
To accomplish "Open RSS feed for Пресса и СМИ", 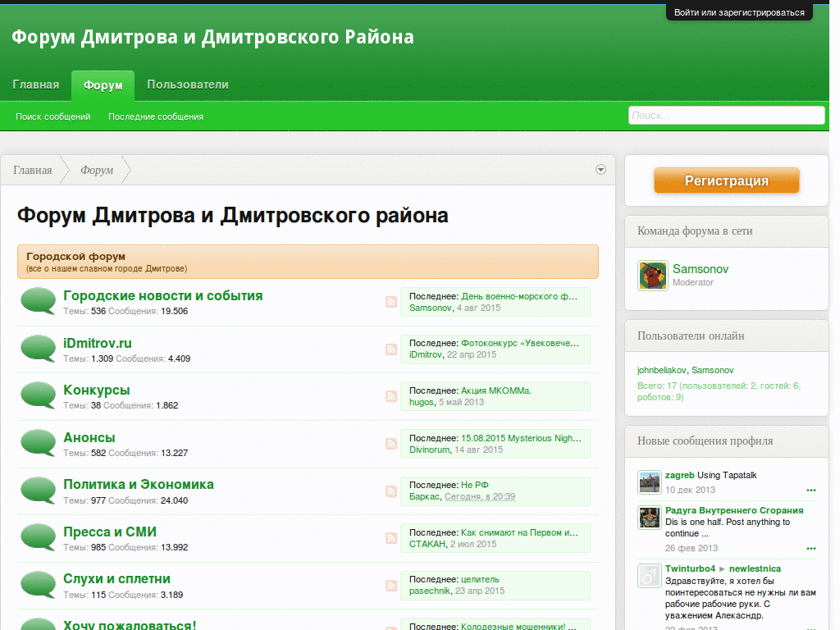I will [391, 538].
